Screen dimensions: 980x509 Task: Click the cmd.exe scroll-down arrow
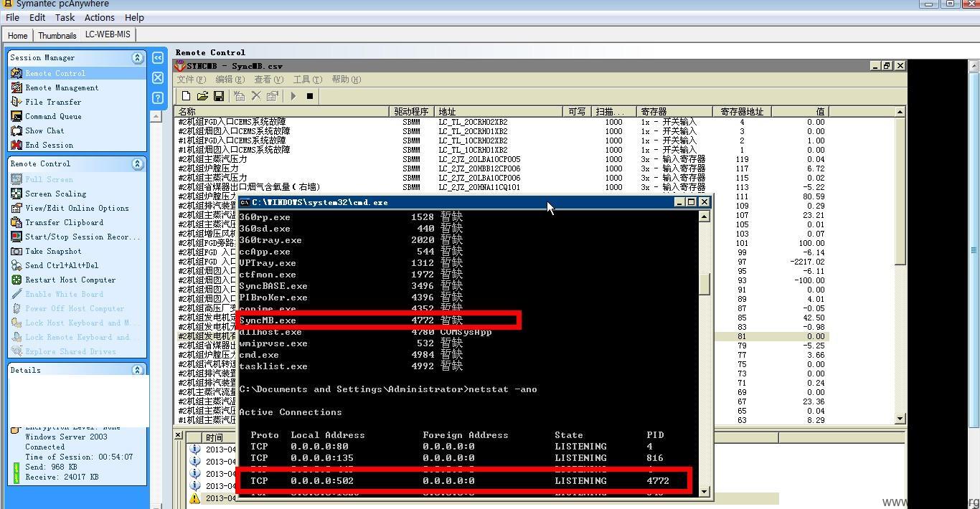click(x=705, y=492)
